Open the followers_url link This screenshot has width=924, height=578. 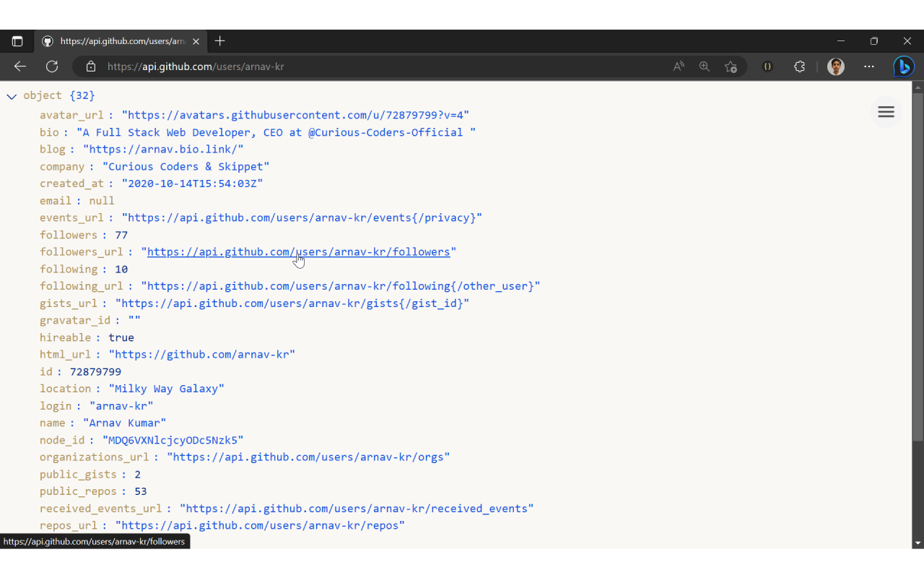coord(299,252)
